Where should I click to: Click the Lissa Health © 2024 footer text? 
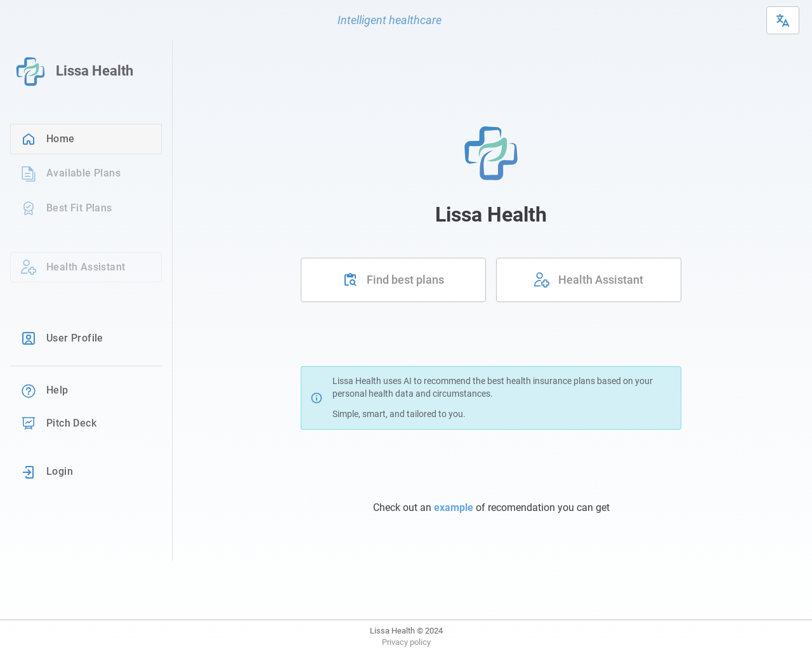pyautogui.click(x=406, y=631)
